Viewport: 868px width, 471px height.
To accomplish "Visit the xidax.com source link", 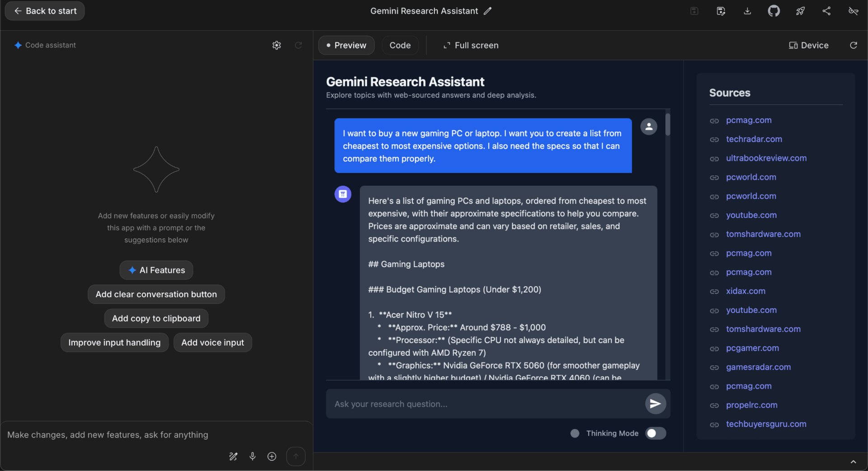I will coord(745,291).
